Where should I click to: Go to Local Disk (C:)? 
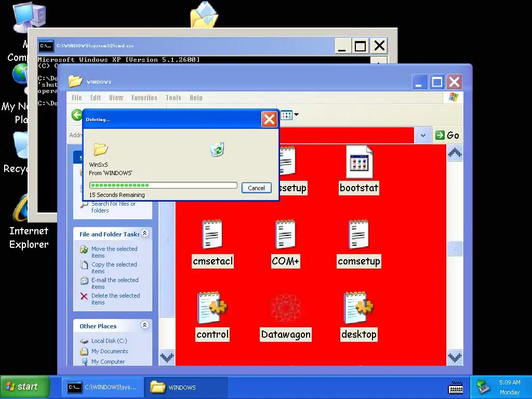[x=109, y=341]
